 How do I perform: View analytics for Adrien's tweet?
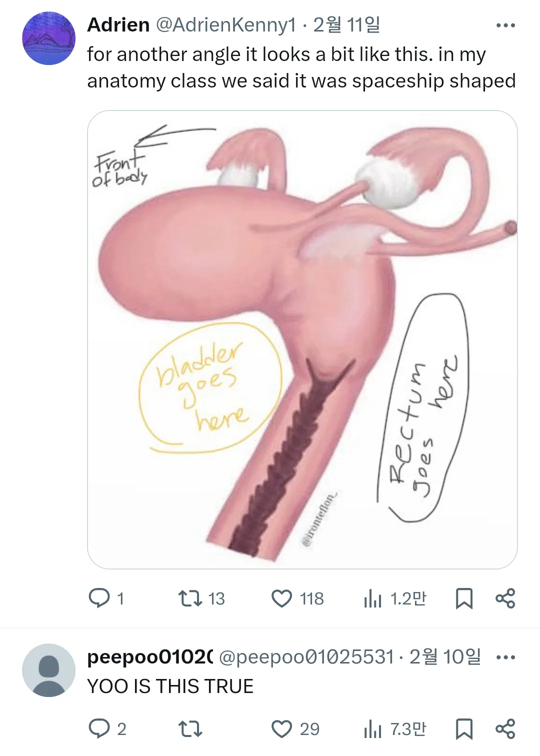tap(373, 598)
